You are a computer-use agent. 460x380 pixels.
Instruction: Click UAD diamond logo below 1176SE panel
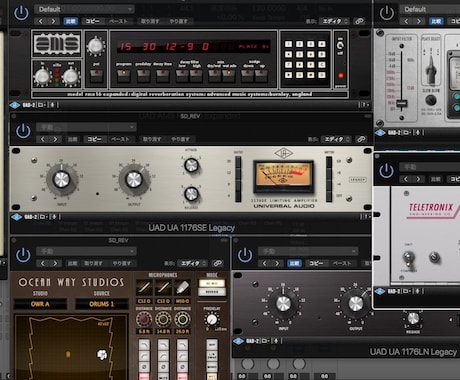click(17, 217)
